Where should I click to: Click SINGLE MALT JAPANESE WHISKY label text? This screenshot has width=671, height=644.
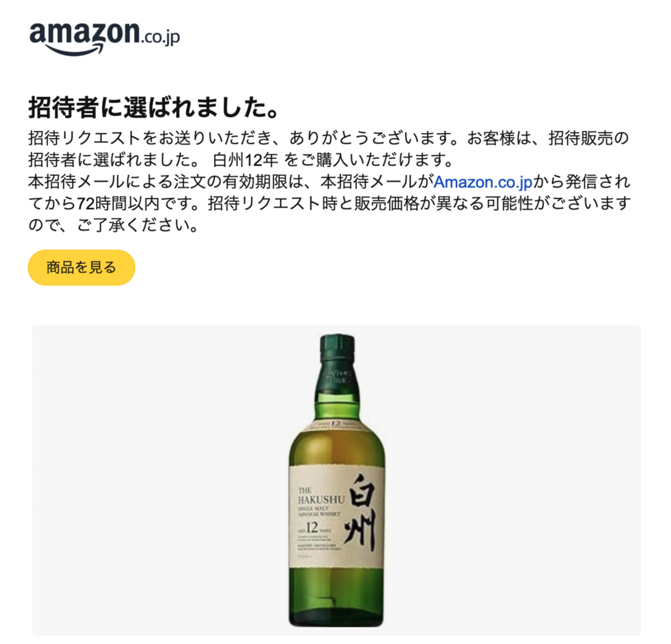pos(319,511)
